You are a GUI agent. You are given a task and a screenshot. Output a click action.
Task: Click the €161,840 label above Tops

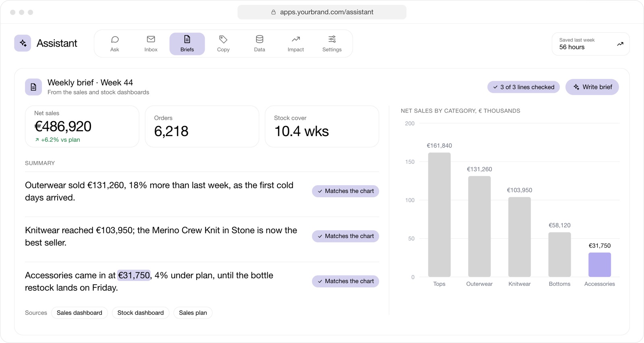point(439,146)
